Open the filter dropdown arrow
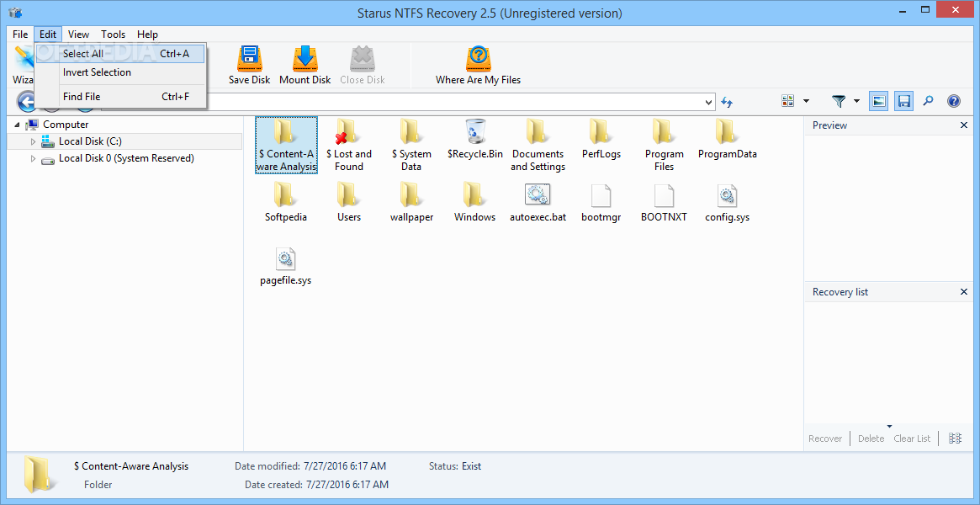The image size is (980, 505). tap(856, 101)
